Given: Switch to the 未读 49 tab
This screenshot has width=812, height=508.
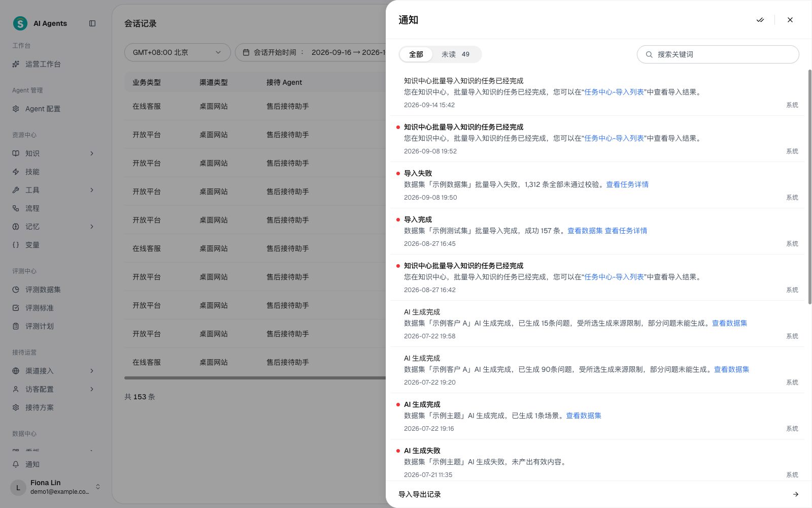Looking at the screenshot, I should pos(456,54).
